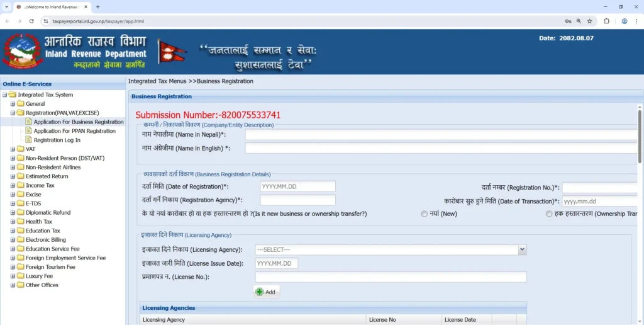This screenshot has height=325, width=644.
Task: Select the New business radio button
Action: tap(425, 214)
